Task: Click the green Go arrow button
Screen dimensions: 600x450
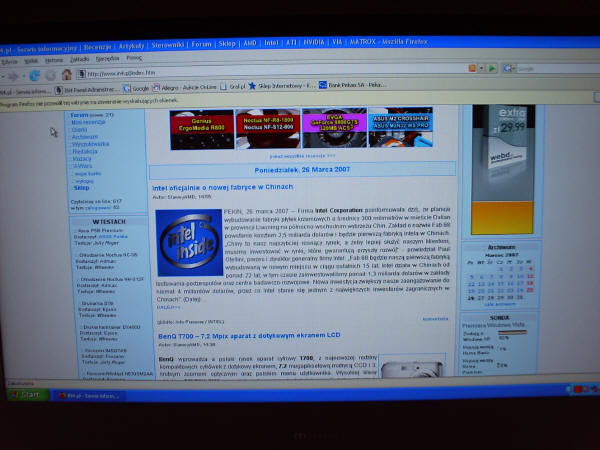Action: [492, 68]
